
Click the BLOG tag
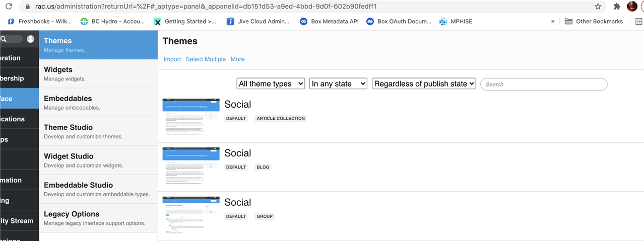[x=263, y=167]
